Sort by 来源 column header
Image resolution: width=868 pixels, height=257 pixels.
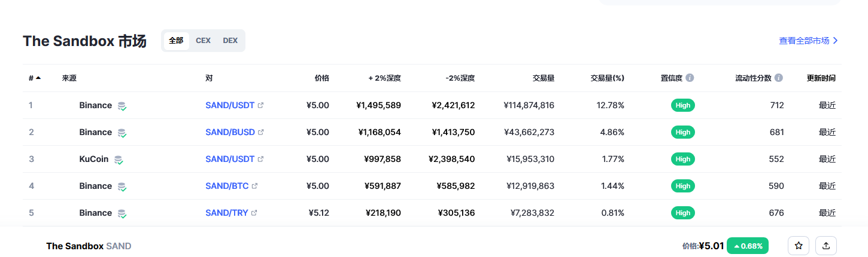pyautogui.click(x=69, y=78)
